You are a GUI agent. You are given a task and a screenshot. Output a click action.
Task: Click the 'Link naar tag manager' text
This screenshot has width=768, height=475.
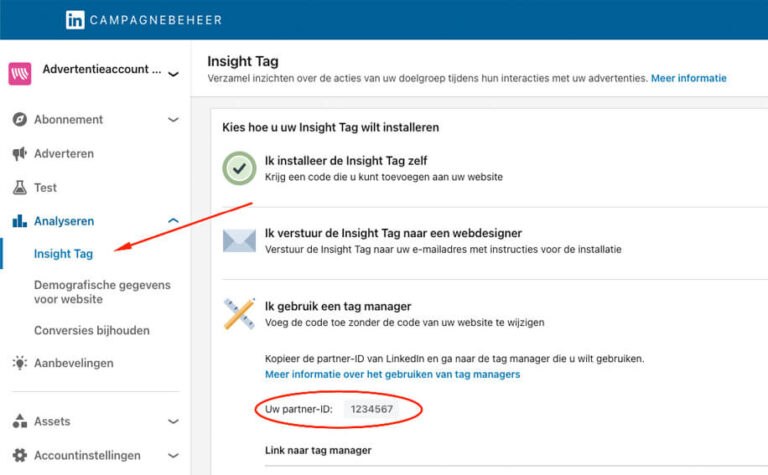[318, 450]
